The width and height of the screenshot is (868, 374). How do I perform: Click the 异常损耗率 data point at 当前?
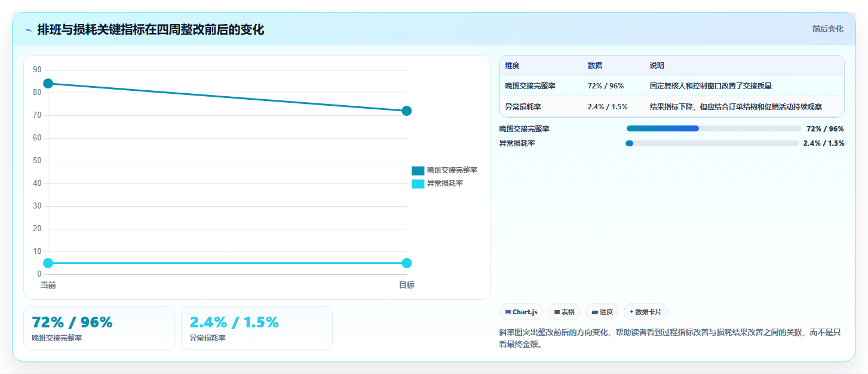tap(48, 263)
